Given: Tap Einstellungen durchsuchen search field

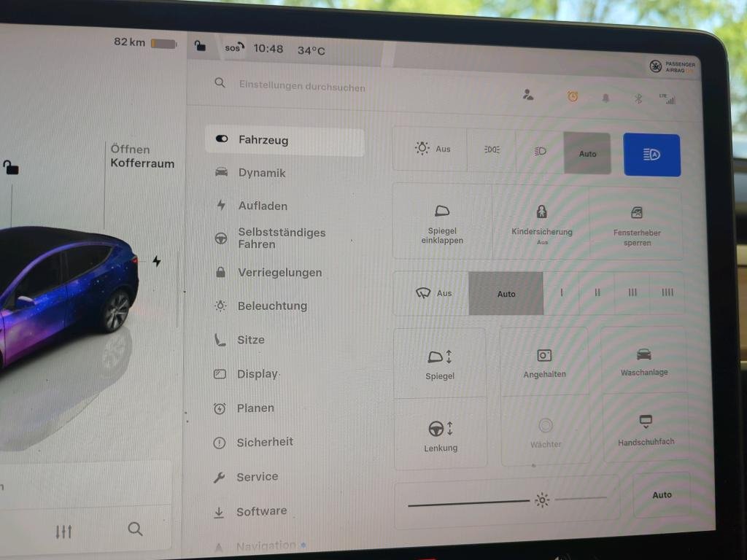Looking at the screenshot, I should tap(302, 86).
